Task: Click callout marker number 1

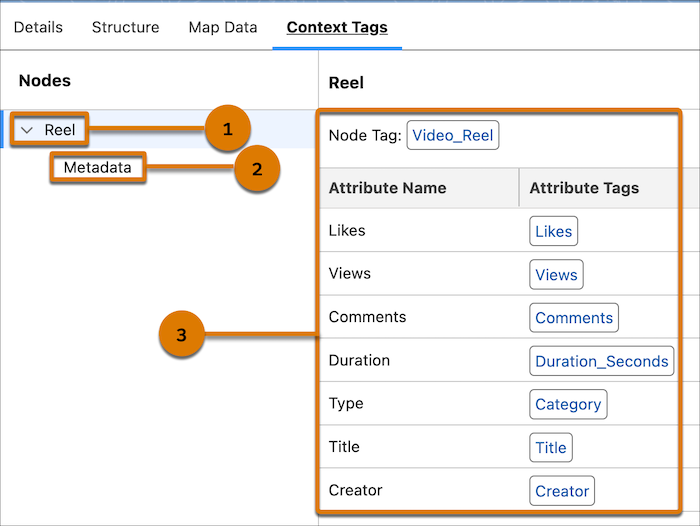Action: pos(227,129)
